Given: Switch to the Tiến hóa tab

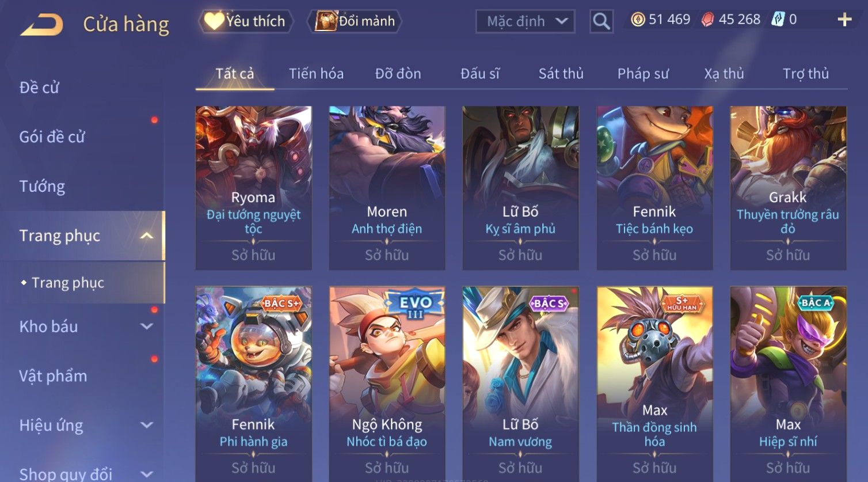Looking at the screenshot, I should click(x=316, y=74).
